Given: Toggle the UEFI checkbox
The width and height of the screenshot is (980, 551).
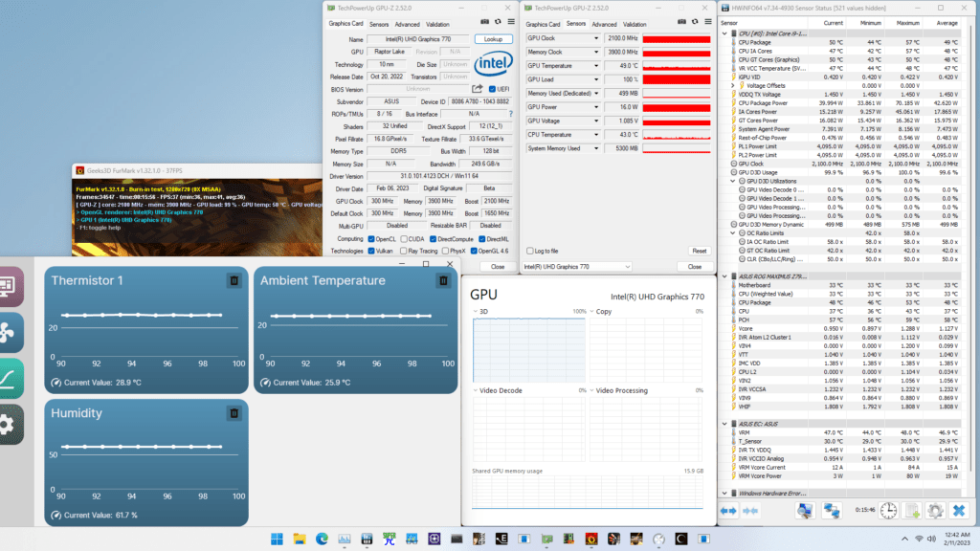Looking at the screenshot, I should pos(492,89).
